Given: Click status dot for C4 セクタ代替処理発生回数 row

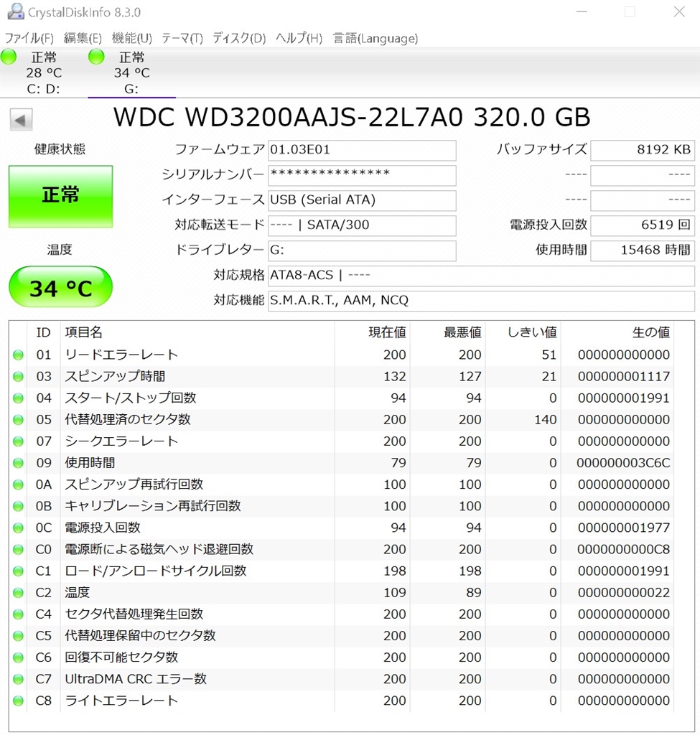Looking at the screenshot, I should [18, 614].
